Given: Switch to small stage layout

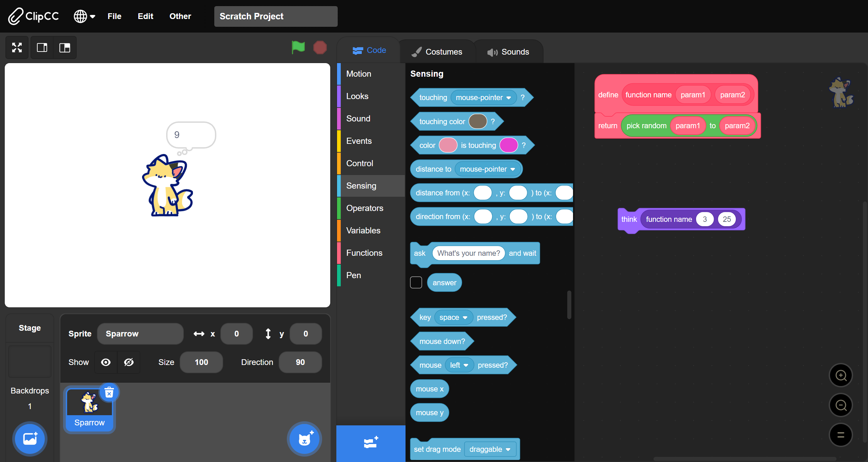Looking at the screenshot, I should [42, 47].
